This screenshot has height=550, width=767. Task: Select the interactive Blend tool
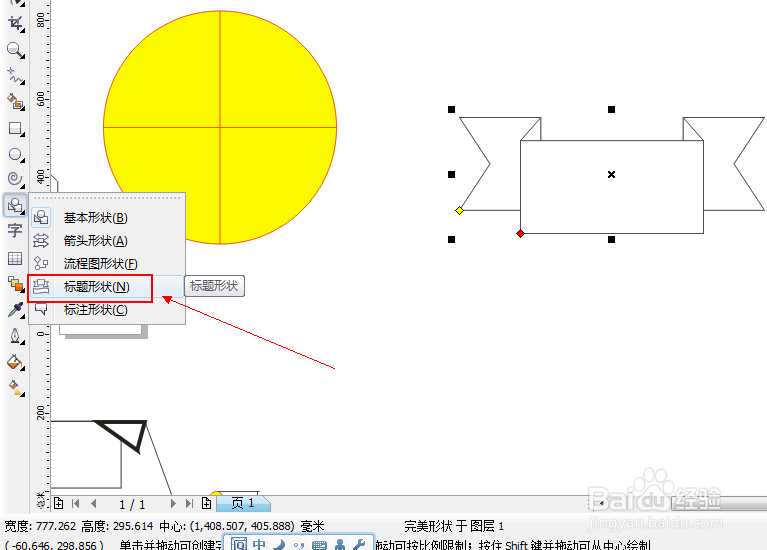15,284
